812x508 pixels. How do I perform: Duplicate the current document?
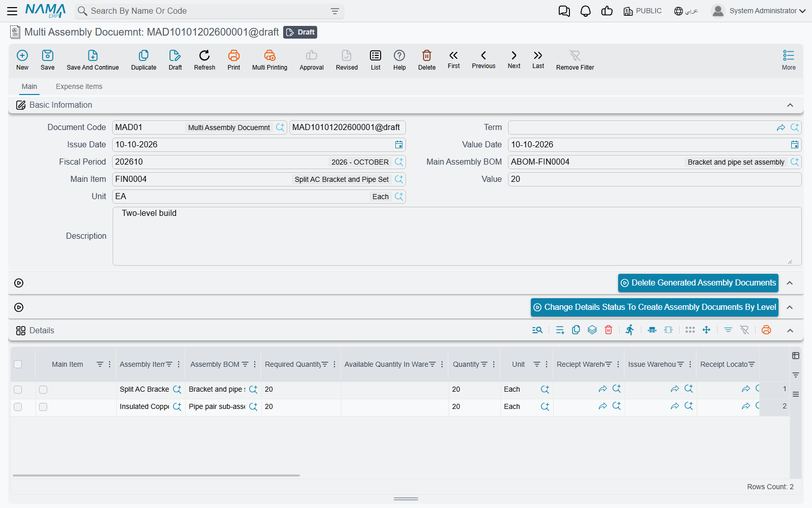coord(144,60)
